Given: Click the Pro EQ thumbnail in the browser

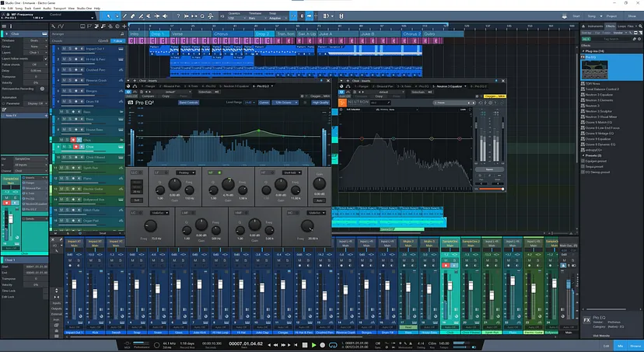Looking at the screenshot, I should [x=594, y=70].
